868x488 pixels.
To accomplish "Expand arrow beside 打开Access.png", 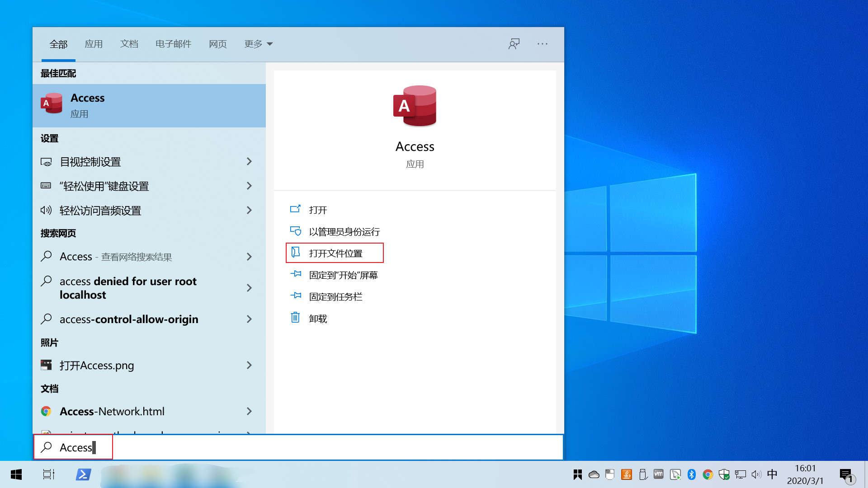I will (249, 366).
